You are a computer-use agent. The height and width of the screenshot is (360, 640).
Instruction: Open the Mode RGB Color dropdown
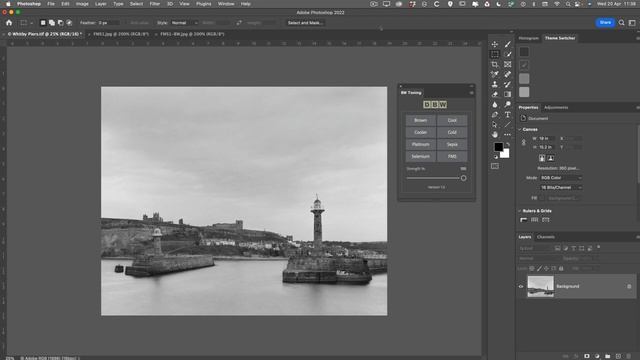pyautogui.click(x=561, y=178)
